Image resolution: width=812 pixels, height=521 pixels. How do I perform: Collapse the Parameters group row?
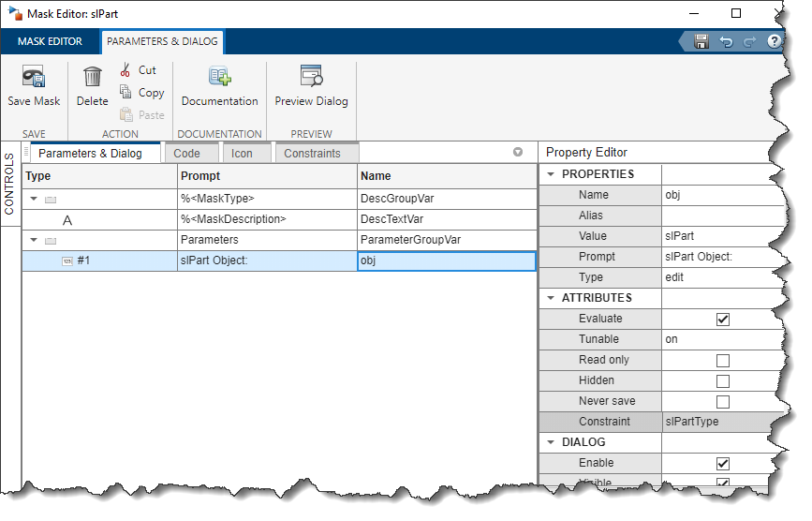35,240
